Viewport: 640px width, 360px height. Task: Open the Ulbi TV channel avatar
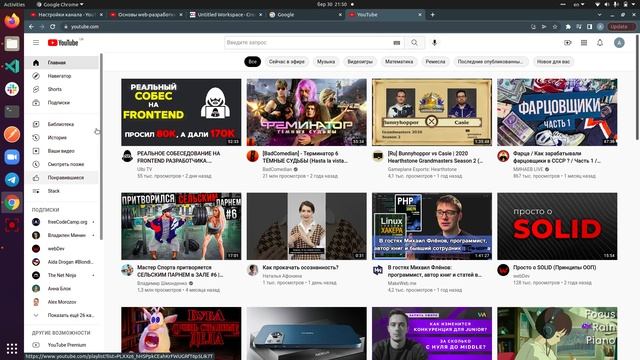point(127,156)
